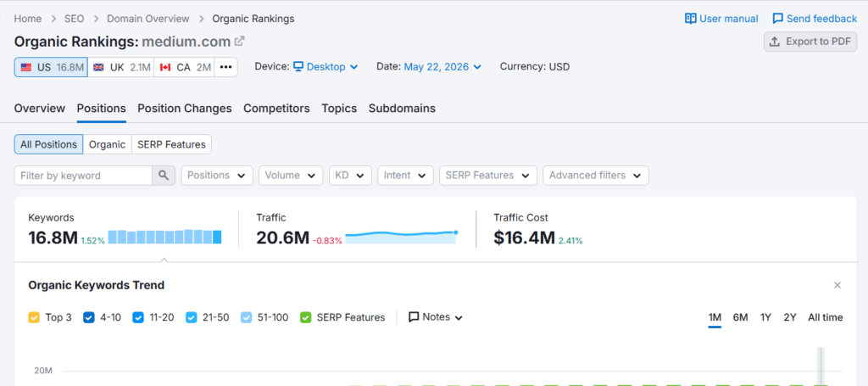Click the Send feedback chat icon

click(778, 19)
